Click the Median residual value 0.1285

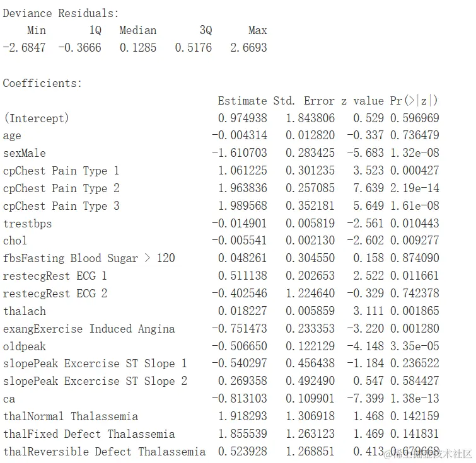tap(138, 48)
